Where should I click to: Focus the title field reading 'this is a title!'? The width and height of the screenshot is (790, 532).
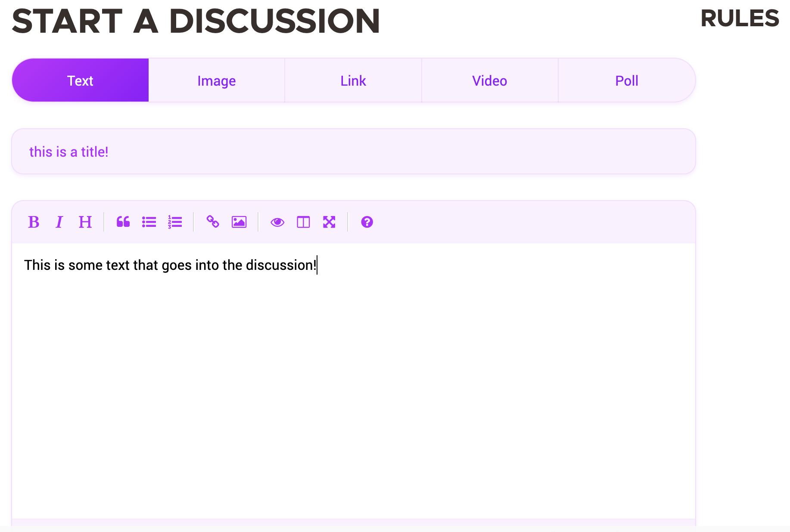click(x=354, y=152)
